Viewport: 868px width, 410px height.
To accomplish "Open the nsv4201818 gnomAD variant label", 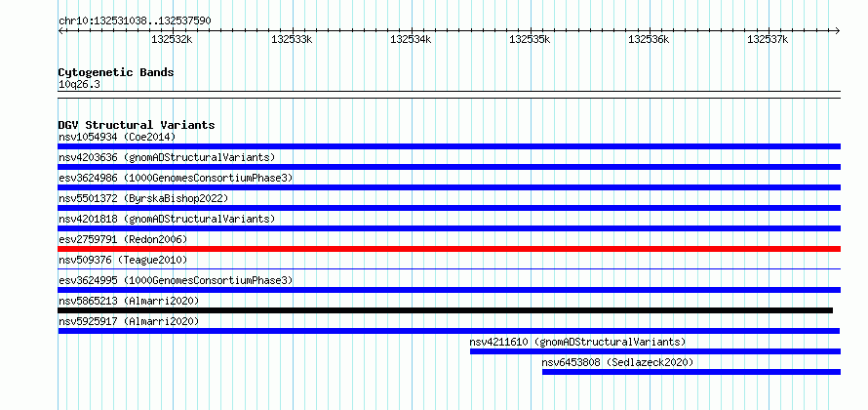I will [167, 219].
